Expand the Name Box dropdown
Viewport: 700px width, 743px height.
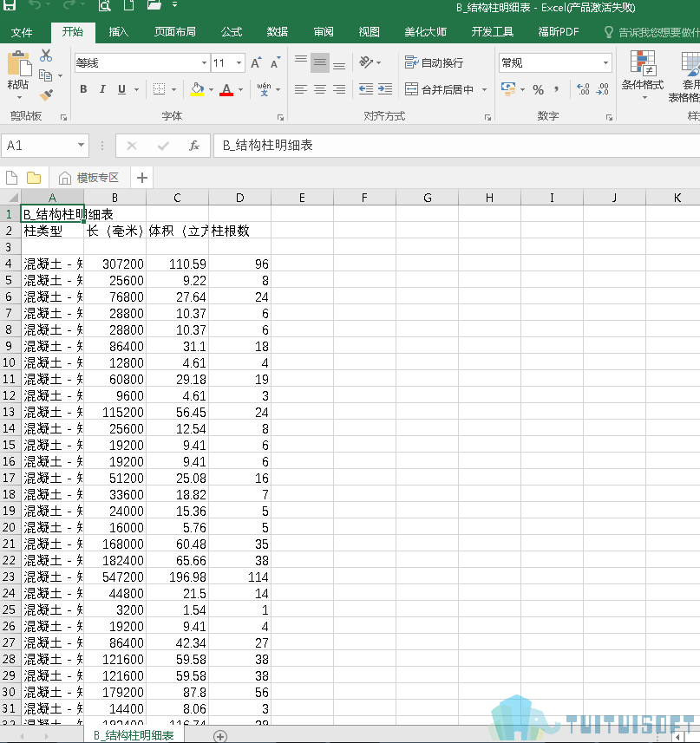[x=81, y=145]
